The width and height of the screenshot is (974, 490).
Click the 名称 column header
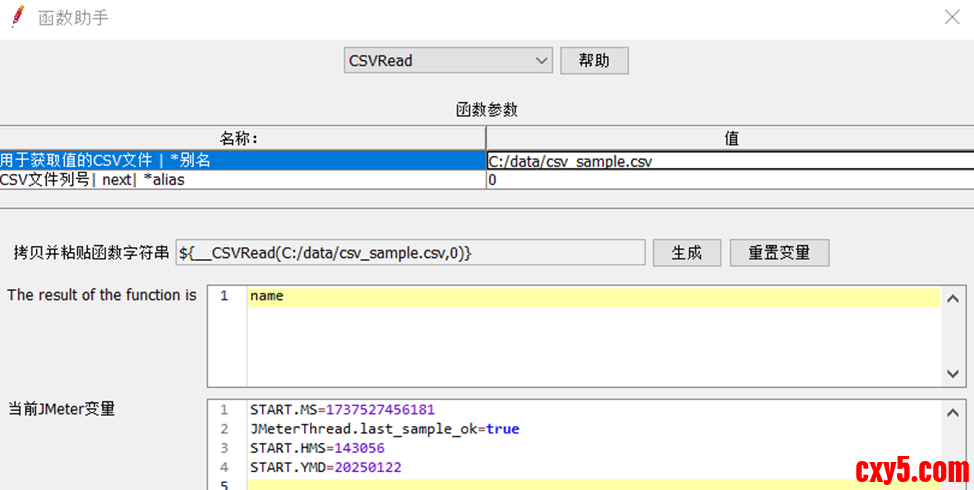tap(242, 139)
